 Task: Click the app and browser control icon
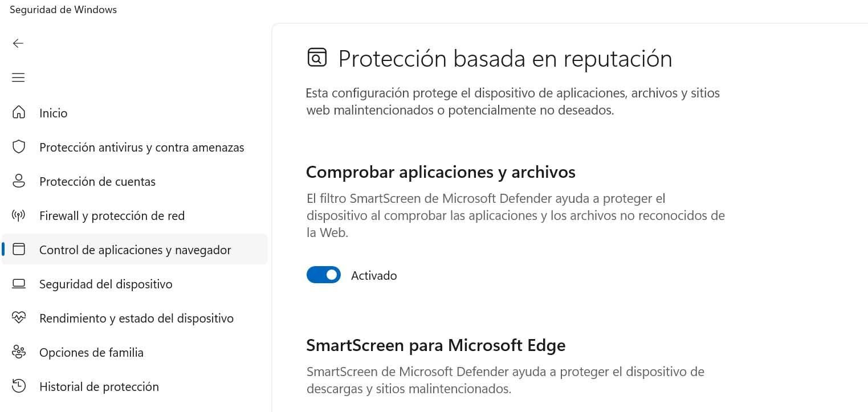pos(19,250)
